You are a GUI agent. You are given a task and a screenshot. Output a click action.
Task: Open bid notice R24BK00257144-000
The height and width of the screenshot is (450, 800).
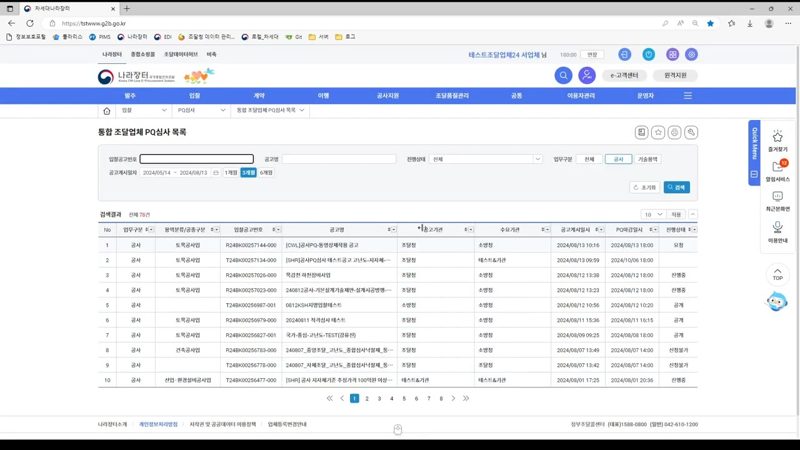251,245
